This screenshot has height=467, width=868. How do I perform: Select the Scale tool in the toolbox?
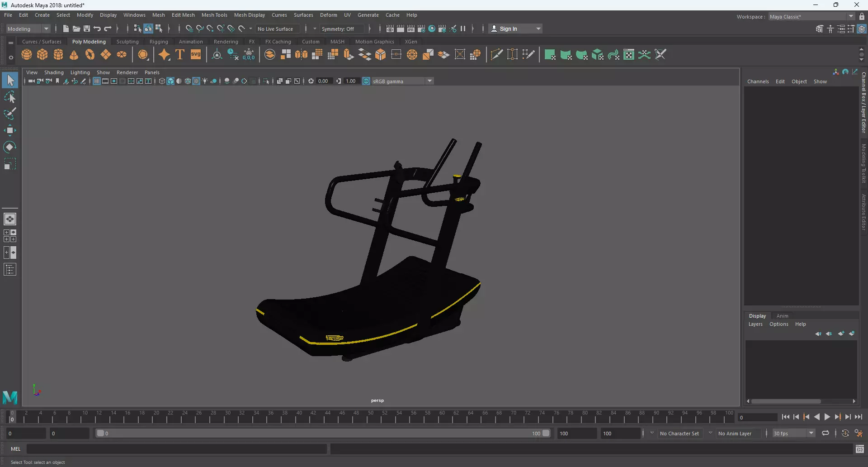click(x=10, y=164)
